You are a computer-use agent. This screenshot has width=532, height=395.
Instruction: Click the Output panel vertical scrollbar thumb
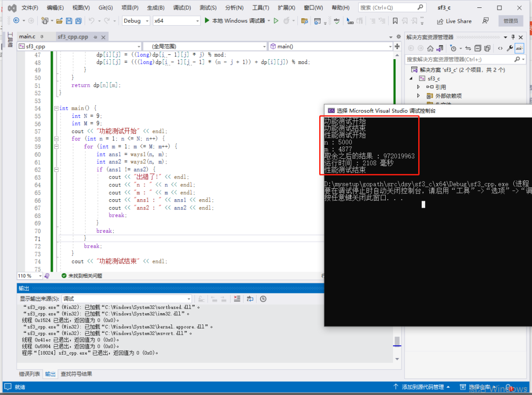point(397,341)
